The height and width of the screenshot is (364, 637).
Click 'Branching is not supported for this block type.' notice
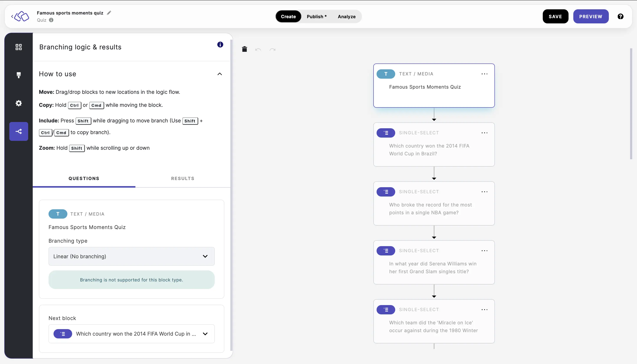tap(132, 280)
